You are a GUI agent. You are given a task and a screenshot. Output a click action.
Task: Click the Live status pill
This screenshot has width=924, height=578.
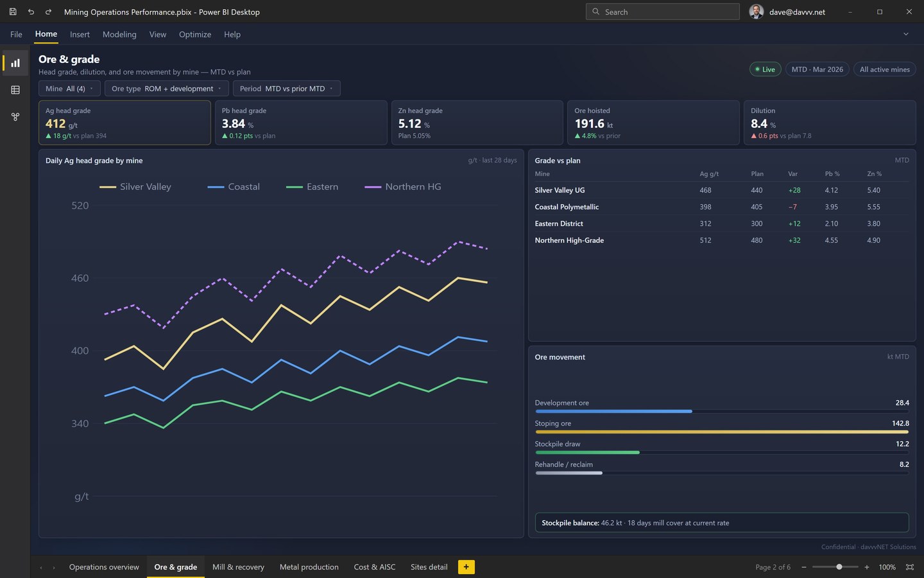(x=765, y=69)
